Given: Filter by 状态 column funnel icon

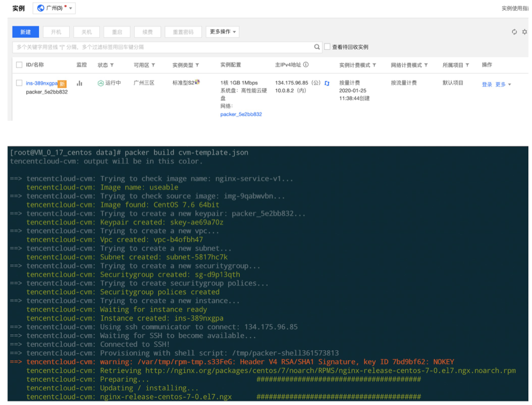Looking at the screenshot, I should point(112,65).
